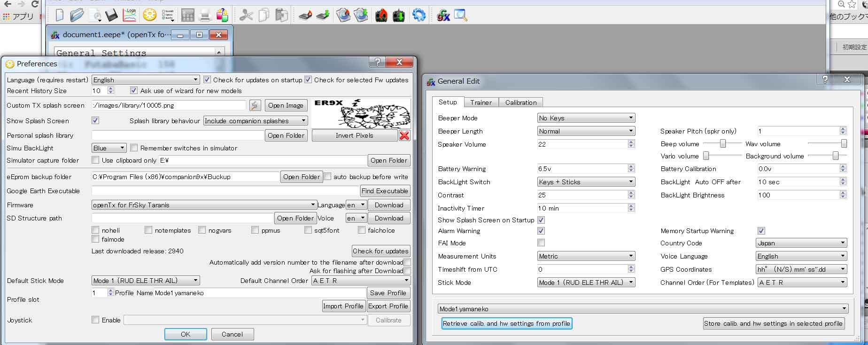This screenshot has height=345, width=868.
Task: Open Mode1 yamaneko profile dropdown in General Edit
Action: pos(643,309)
